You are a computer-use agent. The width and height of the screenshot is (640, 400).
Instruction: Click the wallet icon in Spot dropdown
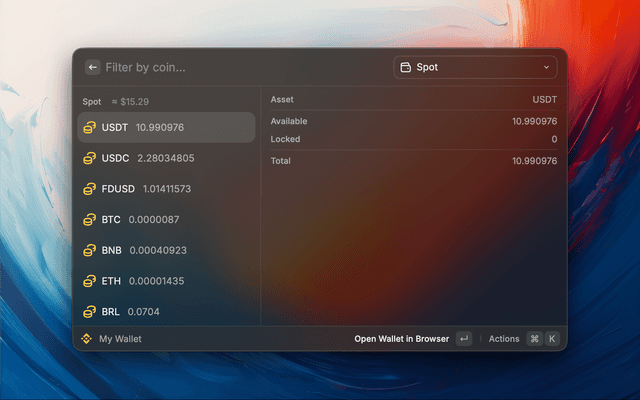[x=405, y=67]
